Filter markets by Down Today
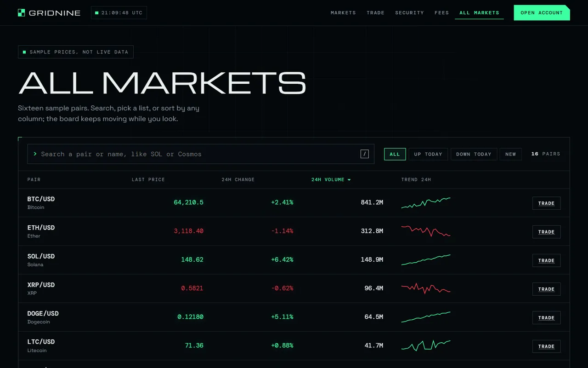 tap(474, 154)
